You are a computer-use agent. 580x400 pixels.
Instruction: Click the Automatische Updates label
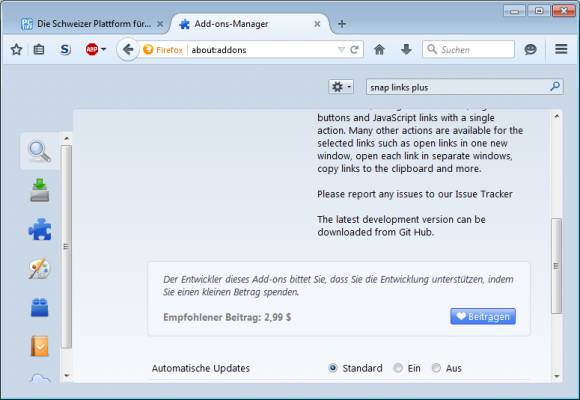click(201, 368)
